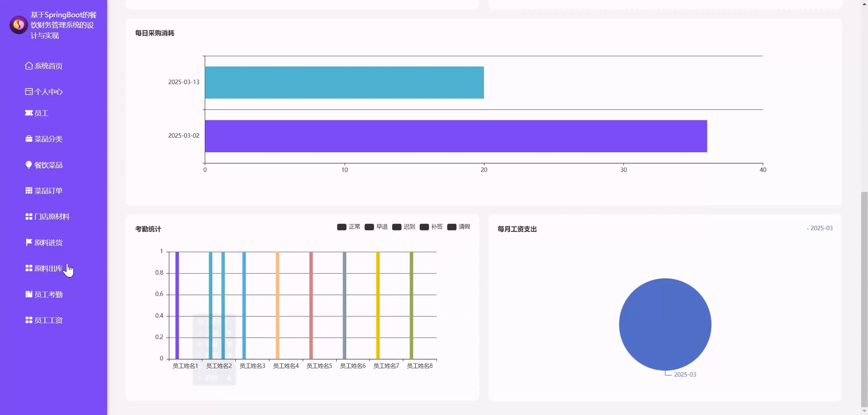Click the ticket icon beside 员工
Image resolution: width=868 pixels, height=415 pixels.
[x=29, y=113]
